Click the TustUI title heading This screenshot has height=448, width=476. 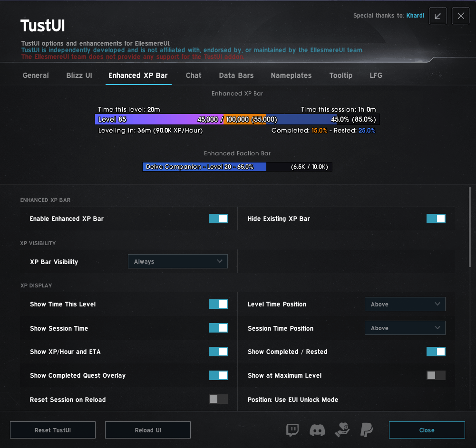(x=42, y=26)
